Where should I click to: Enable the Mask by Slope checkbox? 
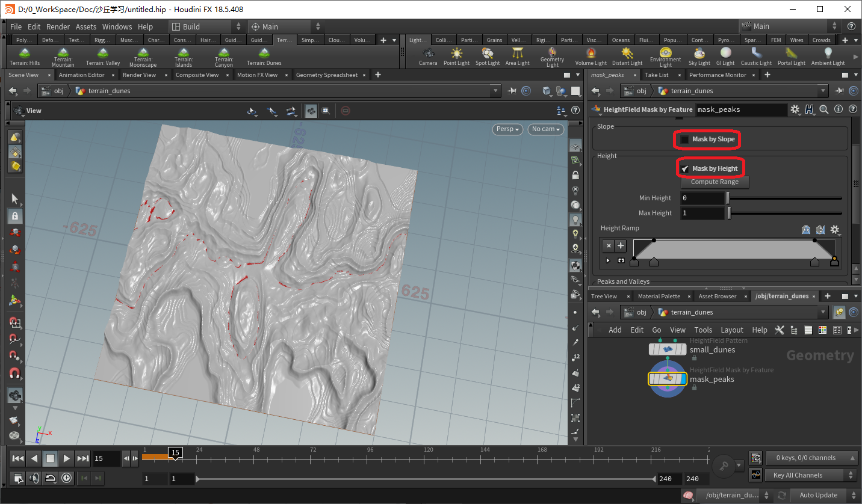[x=684, y=140]
